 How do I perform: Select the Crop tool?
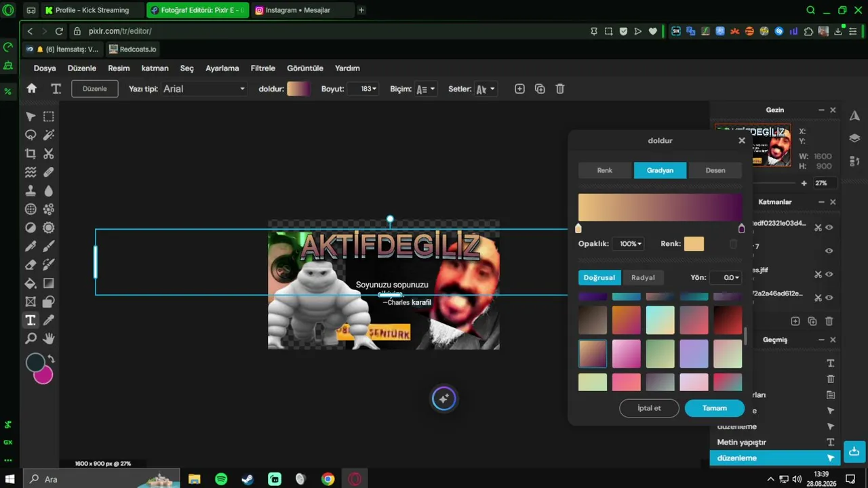[31, 154]
